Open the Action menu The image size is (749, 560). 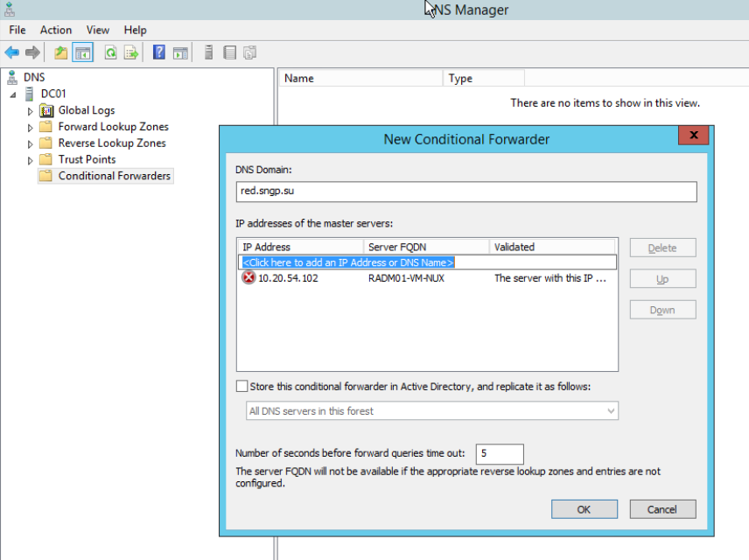(56, 30)
